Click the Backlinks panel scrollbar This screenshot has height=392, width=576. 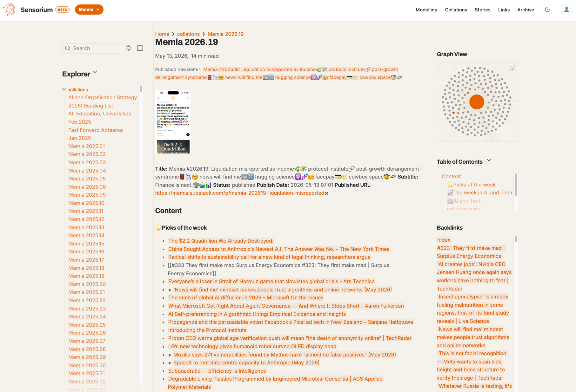pos(516,239)
